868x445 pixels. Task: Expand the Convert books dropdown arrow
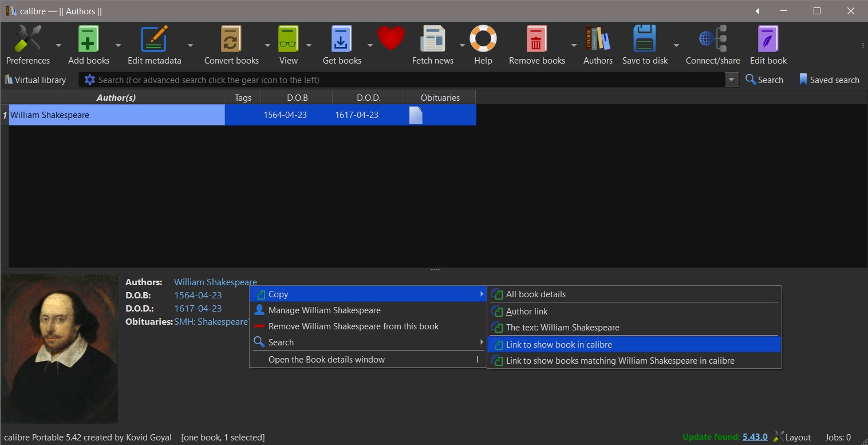click(x=267, y=45)
